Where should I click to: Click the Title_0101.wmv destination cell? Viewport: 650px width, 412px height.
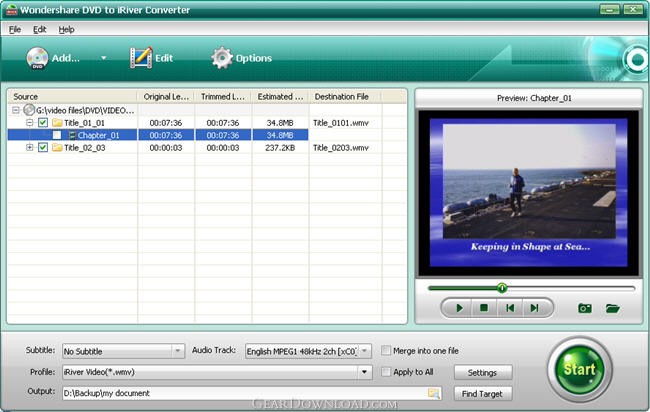pyautogui.click(x=341, y=123)
